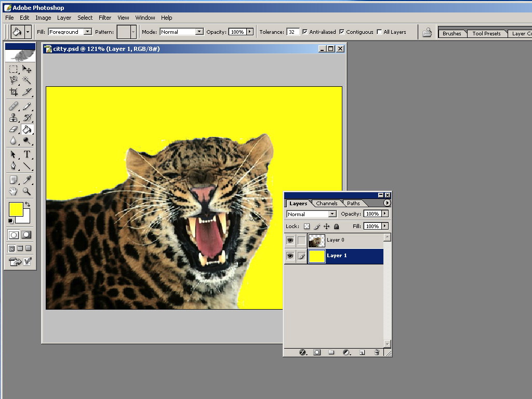Toggle Anti-aliased checkbox
Image resolution: width=532 pixels, height=399 pixels.
pos(305,32)
